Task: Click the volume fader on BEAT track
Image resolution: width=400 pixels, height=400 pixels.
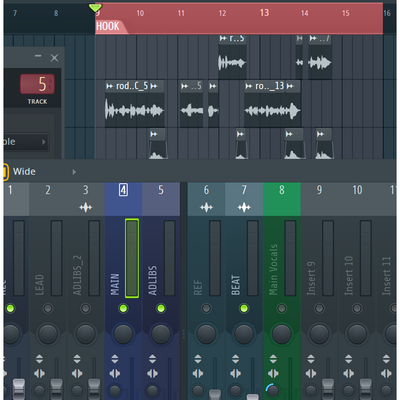Action: click(x=253, y=397)
